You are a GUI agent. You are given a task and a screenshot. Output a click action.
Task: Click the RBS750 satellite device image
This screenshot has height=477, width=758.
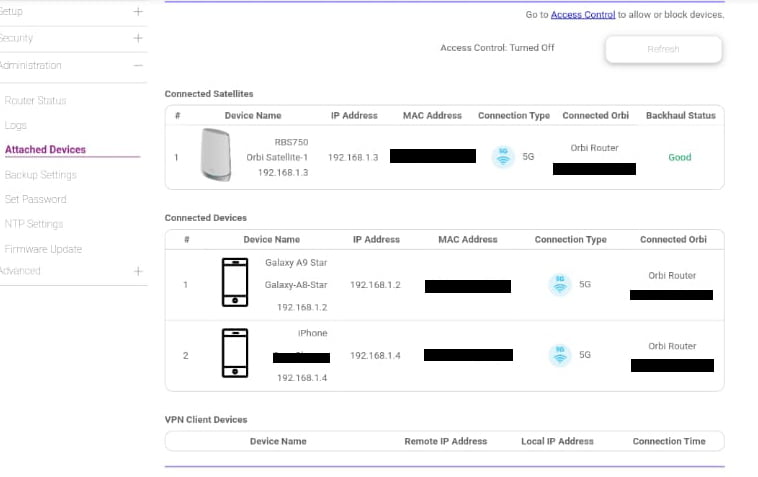pos(216,155)
